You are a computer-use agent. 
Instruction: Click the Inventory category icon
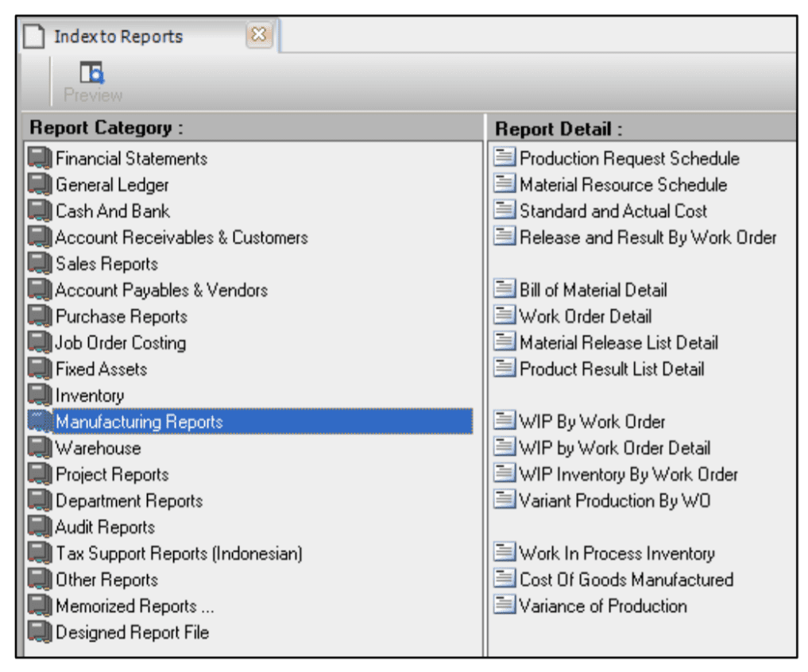coord(40,395)
